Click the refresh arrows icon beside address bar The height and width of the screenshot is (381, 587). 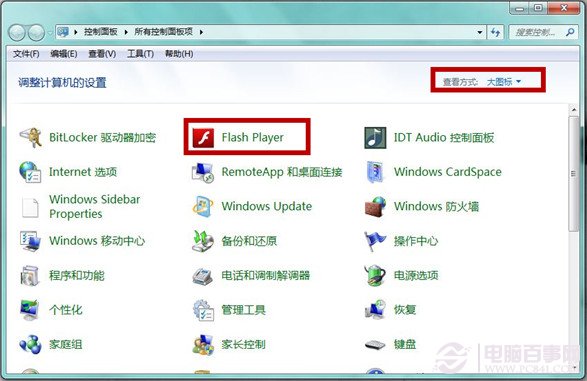point(496,32)
